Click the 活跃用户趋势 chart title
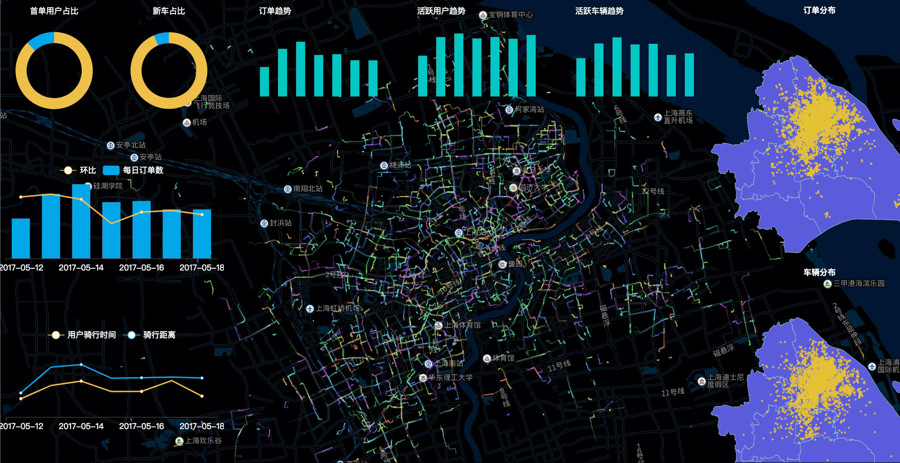 pyautogui.click(x=441, y=11)
